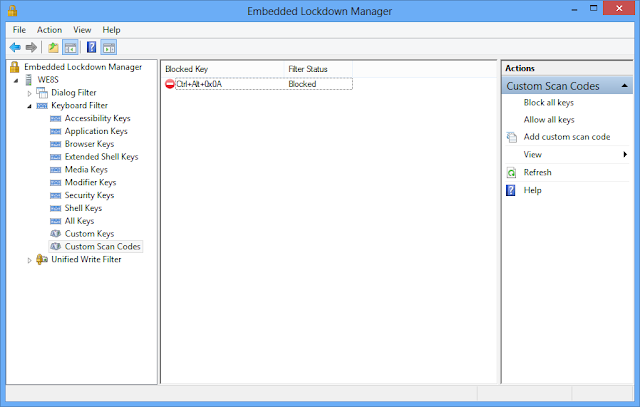Toggle the Show/Hide Action Pane icon
The image size is (640, 407).
[109, 47]
